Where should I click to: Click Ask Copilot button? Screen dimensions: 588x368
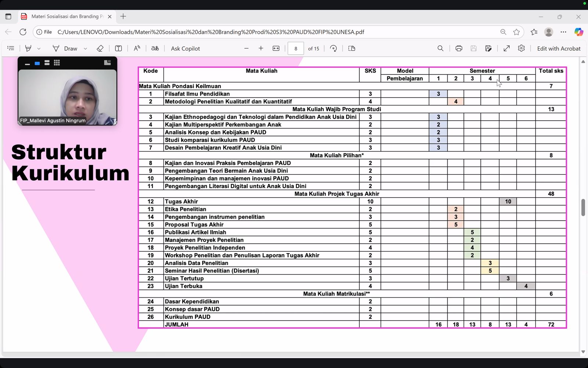185,48
